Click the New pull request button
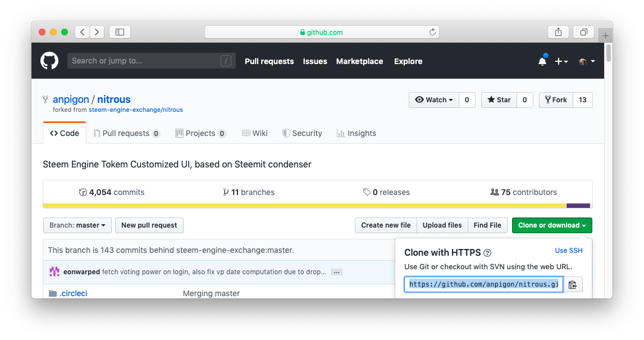The width and height of the screenshot is (644, 340). tap(149, 225)
